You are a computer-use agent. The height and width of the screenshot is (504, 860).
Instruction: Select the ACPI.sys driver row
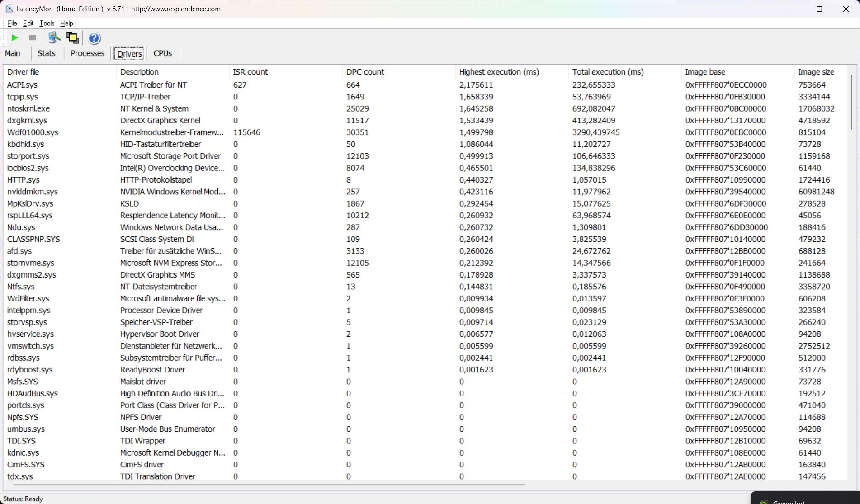(425, 85)
